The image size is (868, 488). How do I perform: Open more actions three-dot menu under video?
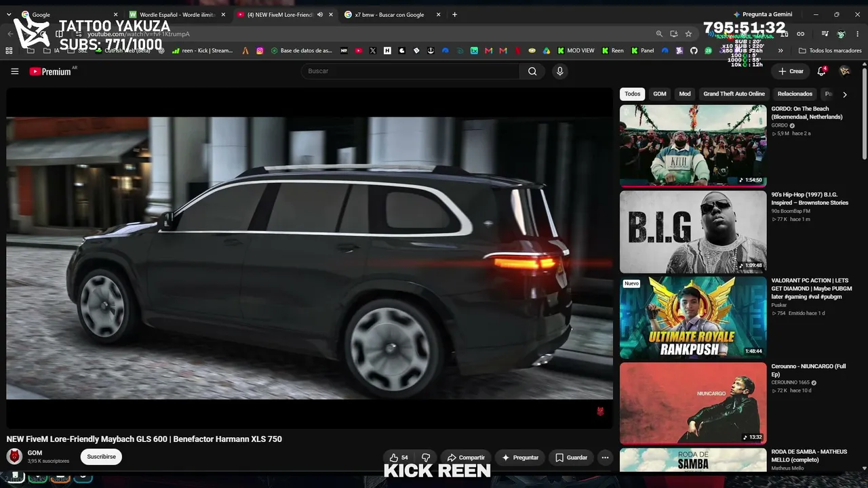[605, 457]
